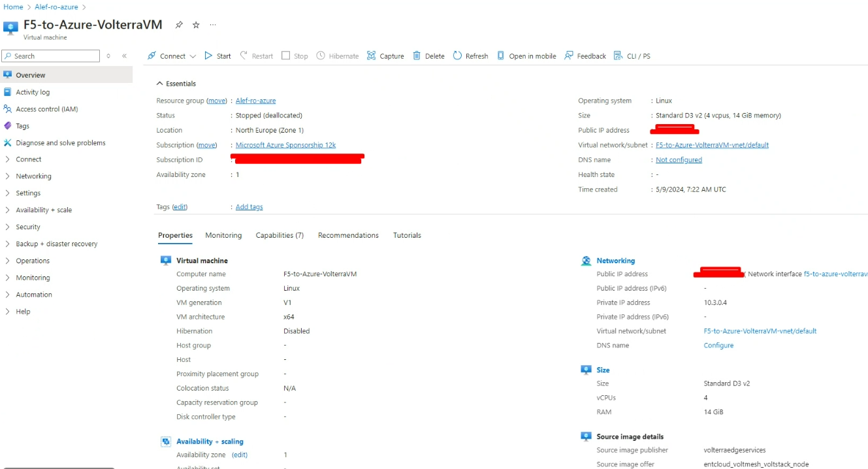Viewport: 868px width, 469px height.
Task: Expand the Connect dropdown arrow in toolbar
Action: (x=193, y=57)
